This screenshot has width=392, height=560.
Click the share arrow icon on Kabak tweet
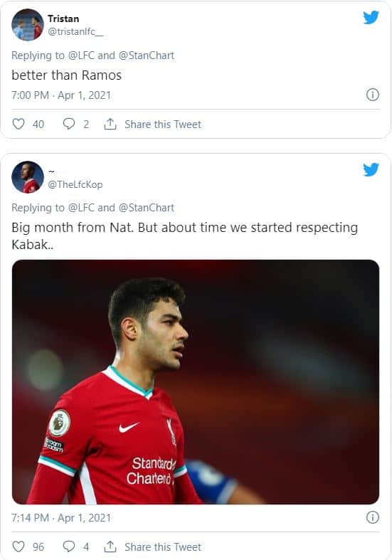click(x=110, y=546)
